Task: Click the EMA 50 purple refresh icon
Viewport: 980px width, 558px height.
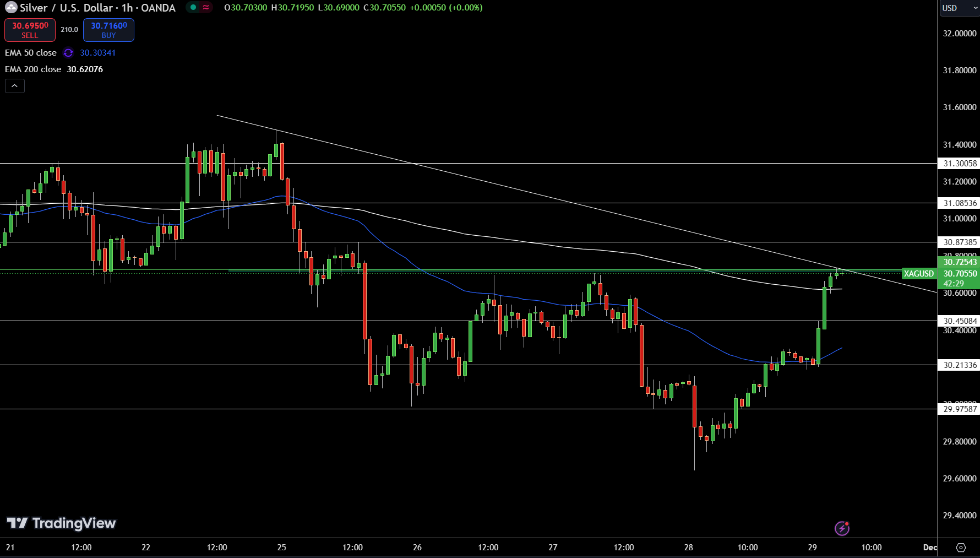Action: 68,53
